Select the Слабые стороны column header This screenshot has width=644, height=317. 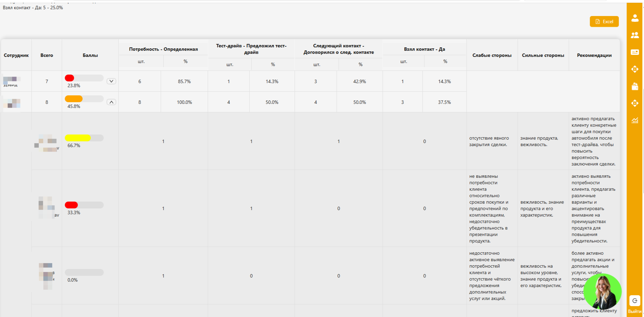(x=492, y=55)
